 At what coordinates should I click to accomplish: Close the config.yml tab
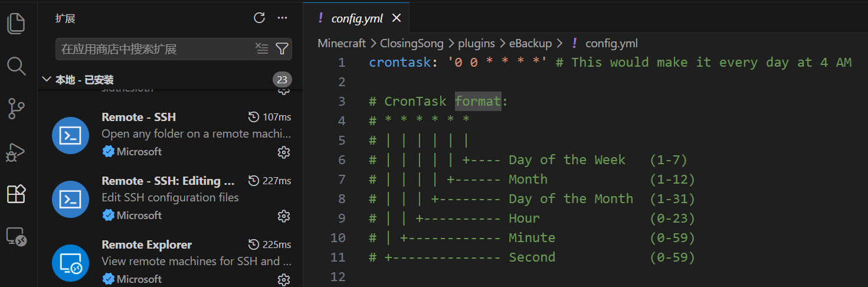397,18
